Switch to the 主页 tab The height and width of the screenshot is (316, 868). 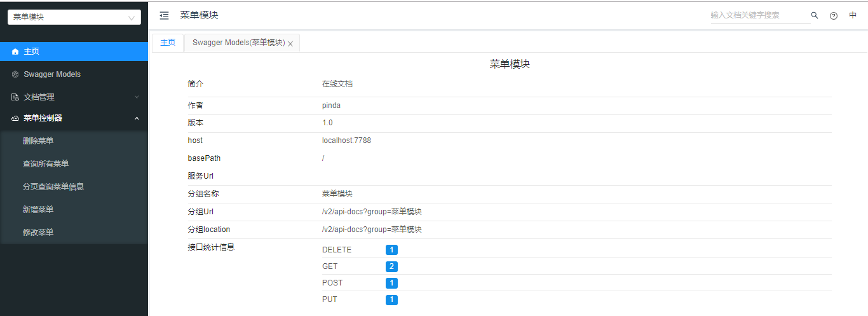click(x=168, y=43)
